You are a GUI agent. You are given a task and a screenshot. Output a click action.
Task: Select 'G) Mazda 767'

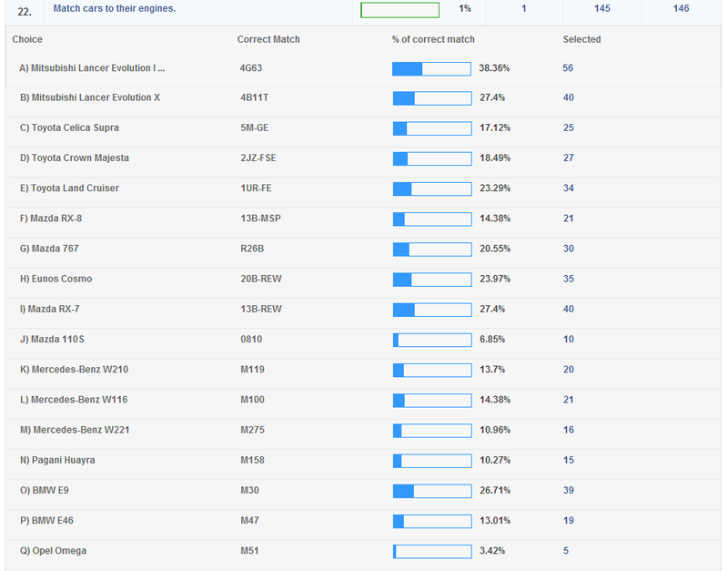click(49, 249)
